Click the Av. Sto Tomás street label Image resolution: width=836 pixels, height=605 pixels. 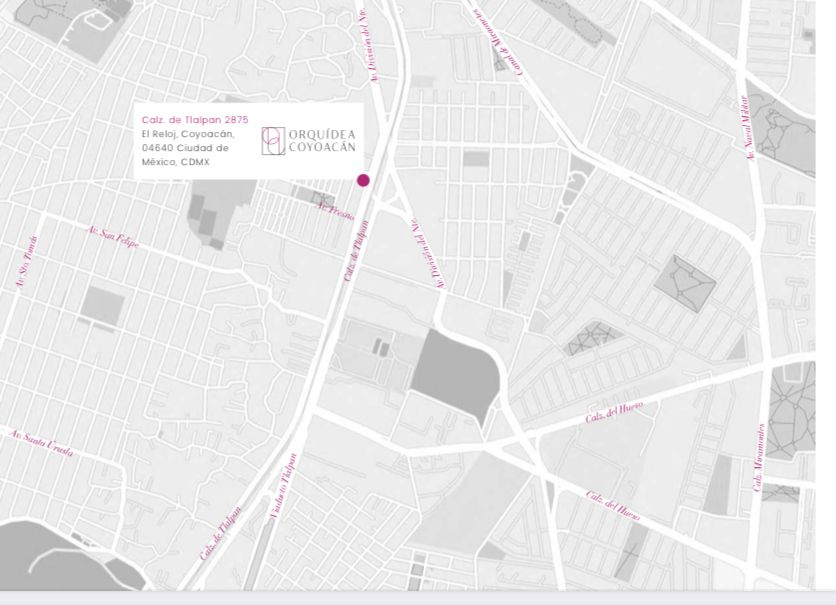click(x=26, y=262)
